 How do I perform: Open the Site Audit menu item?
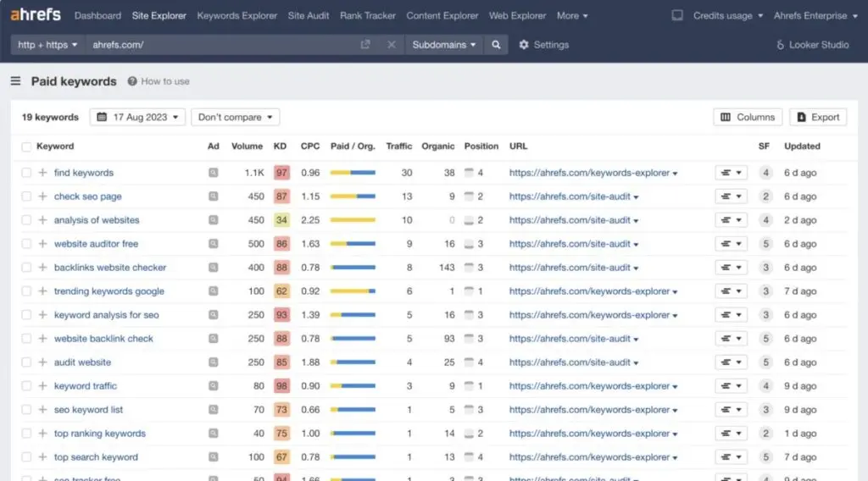tap(309, 15)
